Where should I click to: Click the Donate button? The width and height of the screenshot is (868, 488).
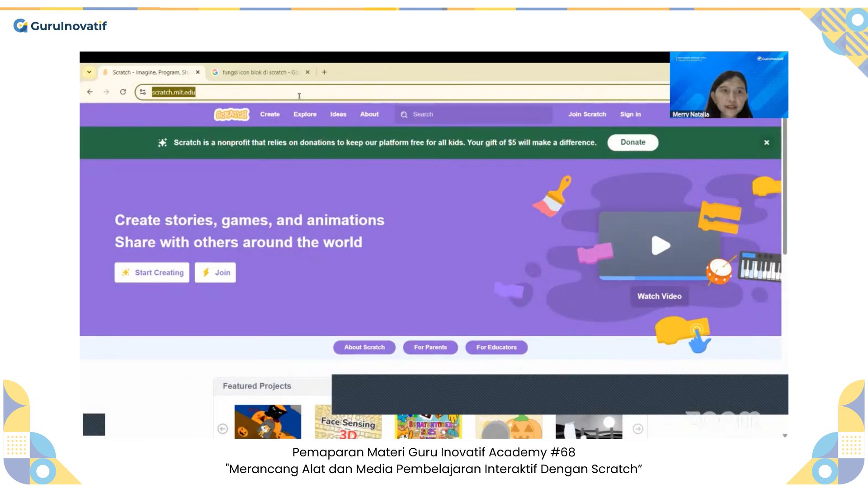click(632, 142)
